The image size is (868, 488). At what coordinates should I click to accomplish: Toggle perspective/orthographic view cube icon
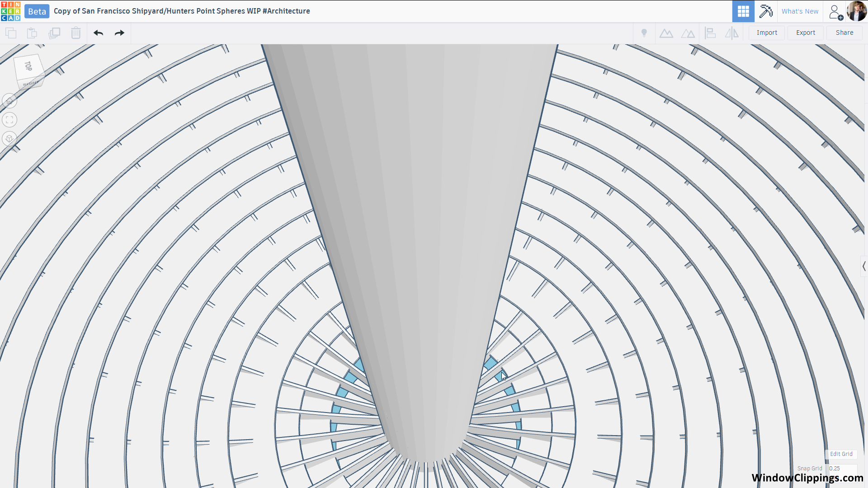click(x=9, y=138)
